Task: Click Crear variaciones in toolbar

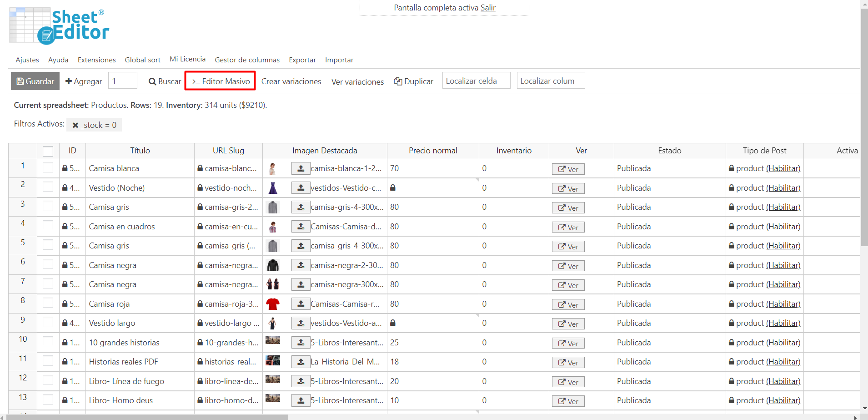Action: click(x=291, y=81)
